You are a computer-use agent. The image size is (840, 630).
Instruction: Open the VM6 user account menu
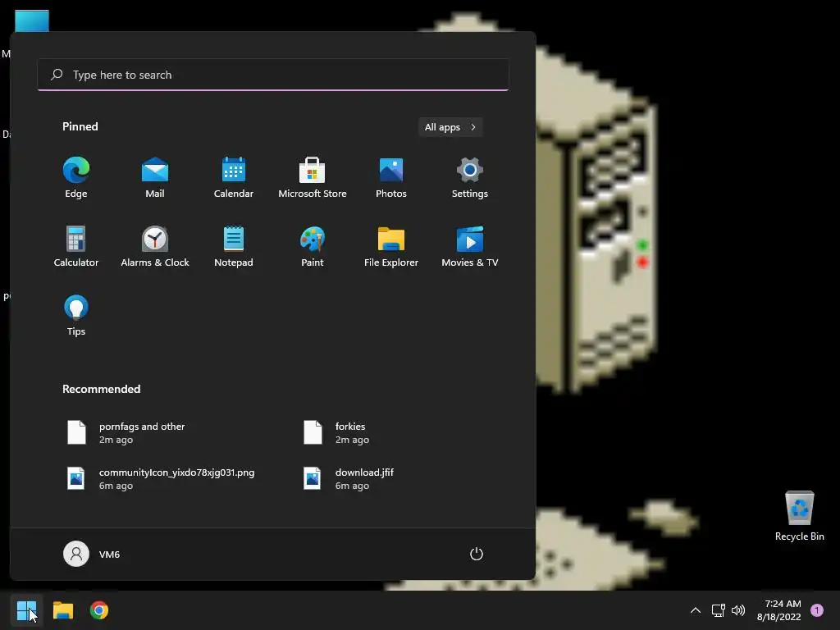coord(92,554)
